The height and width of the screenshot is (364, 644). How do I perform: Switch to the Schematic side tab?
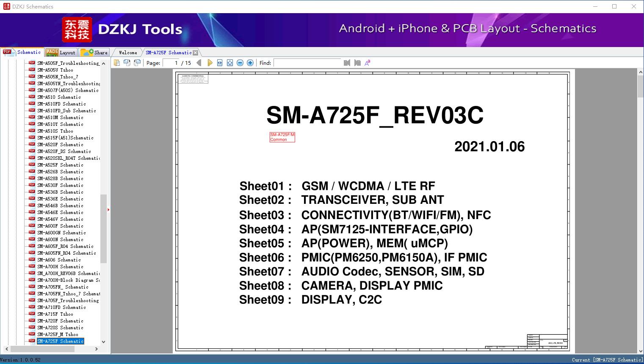pyautogui.click(x=22, y=52)
